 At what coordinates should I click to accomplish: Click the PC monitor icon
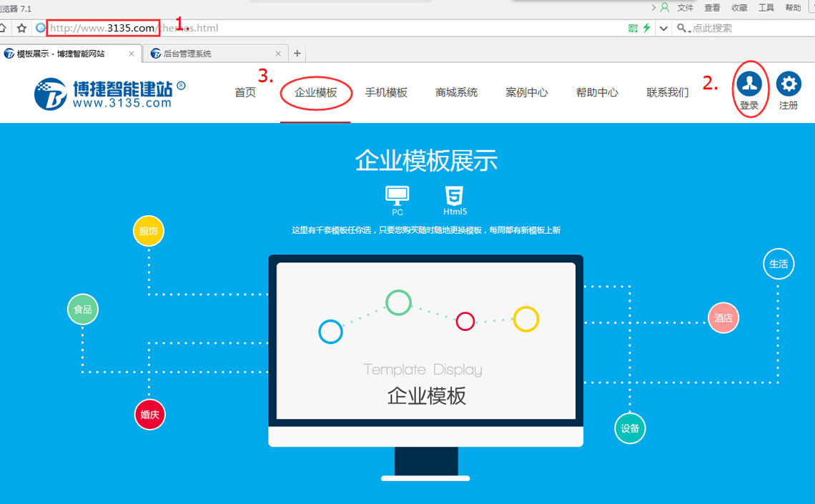[x=397, y=195]
